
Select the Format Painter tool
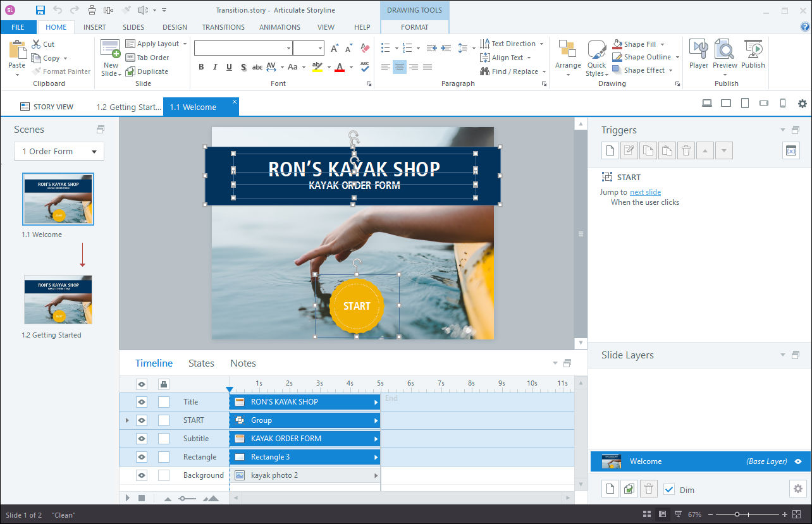tap(61, 71)
